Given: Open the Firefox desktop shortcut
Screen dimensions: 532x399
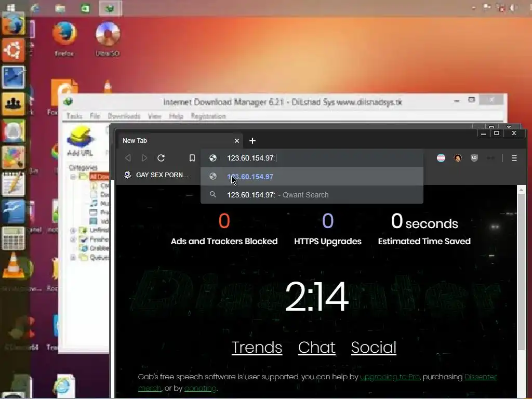Looking at the screenshot, I should [x=64, y=38].
